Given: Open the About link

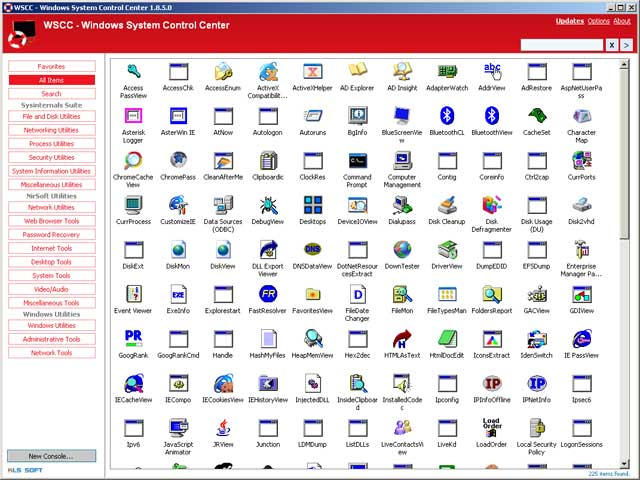Looking at the screenshot, I should point(622,21).
